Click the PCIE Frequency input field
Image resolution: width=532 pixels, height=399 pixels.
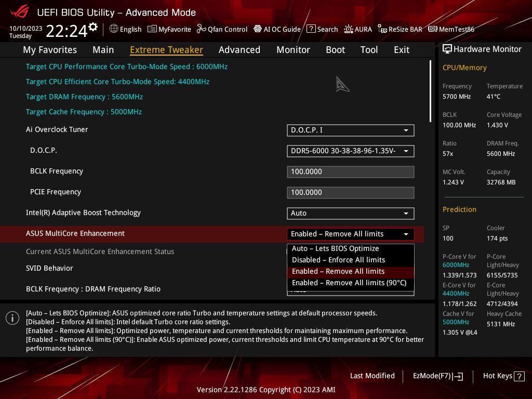351,192
